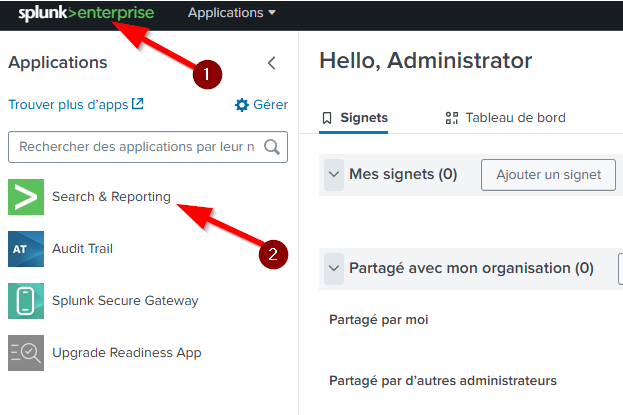Click the Gérer gear icon
The width and height of the screenshot is (623, 415).
click(x=242, y=105)
